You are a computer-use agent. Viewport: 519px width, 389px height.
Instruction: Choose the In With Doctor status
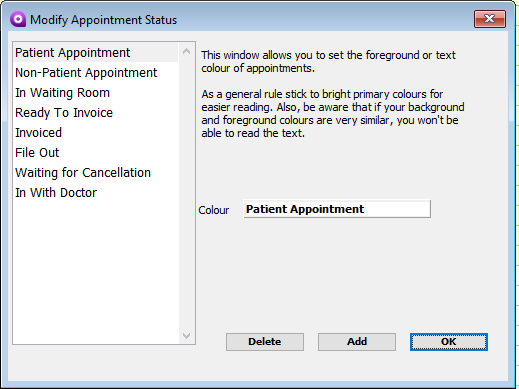(96, 193)
